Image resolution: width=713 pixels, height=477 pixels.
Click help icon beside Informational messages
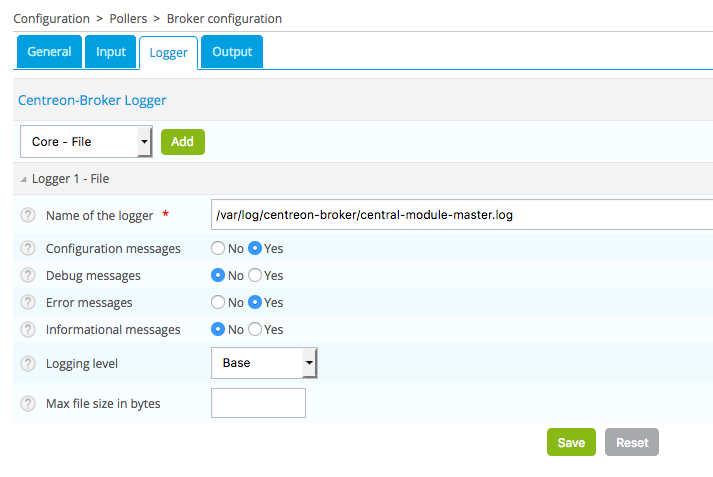pos(28,329)
